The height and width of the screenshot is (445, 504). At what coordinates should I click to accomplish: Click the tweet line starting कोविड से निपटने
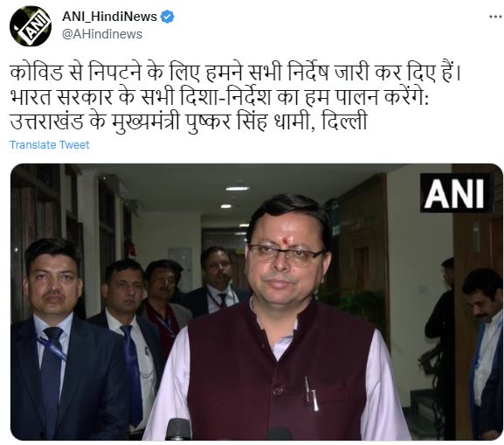point(236,73)
